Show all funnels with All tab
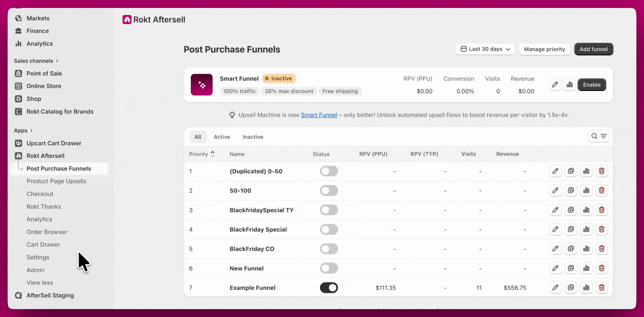The width and height of the screenshot is (644, 317). click(198, 137)
